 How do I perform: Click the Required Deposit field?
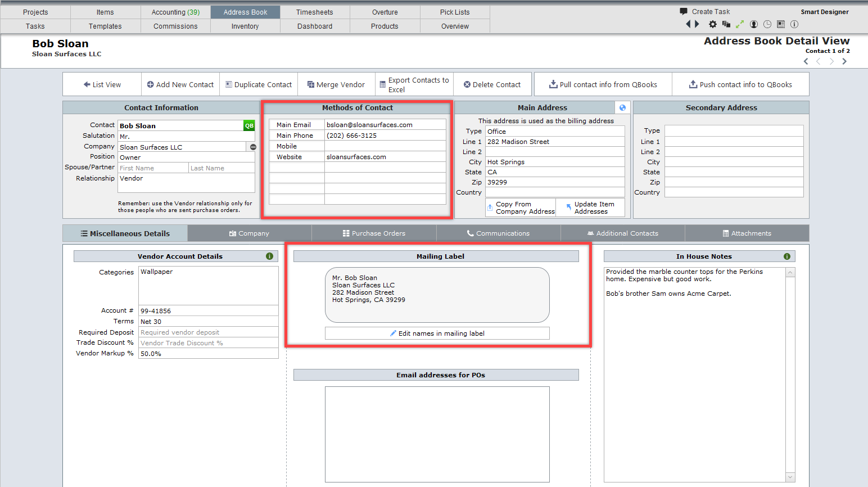[x=208, y=332]
